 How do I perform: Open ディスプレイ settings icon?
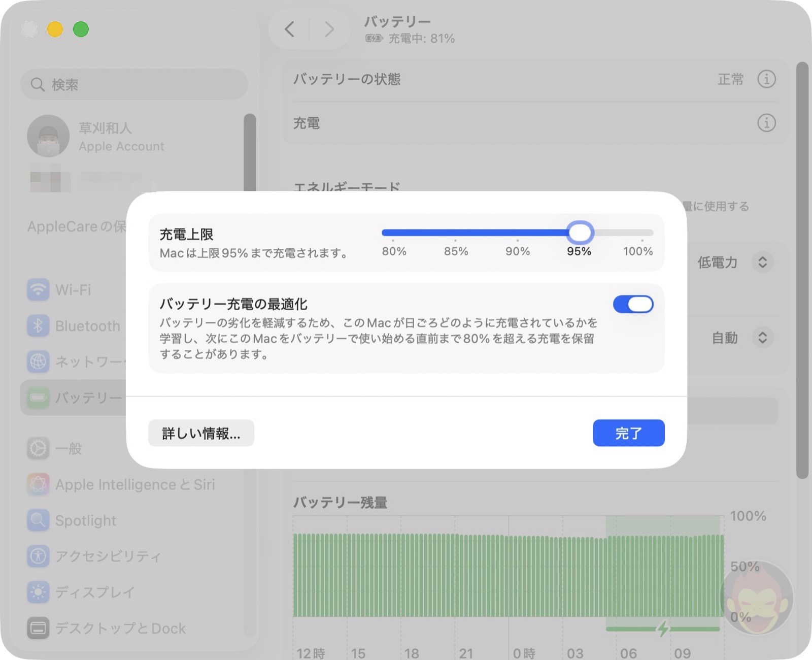[38, 592]
